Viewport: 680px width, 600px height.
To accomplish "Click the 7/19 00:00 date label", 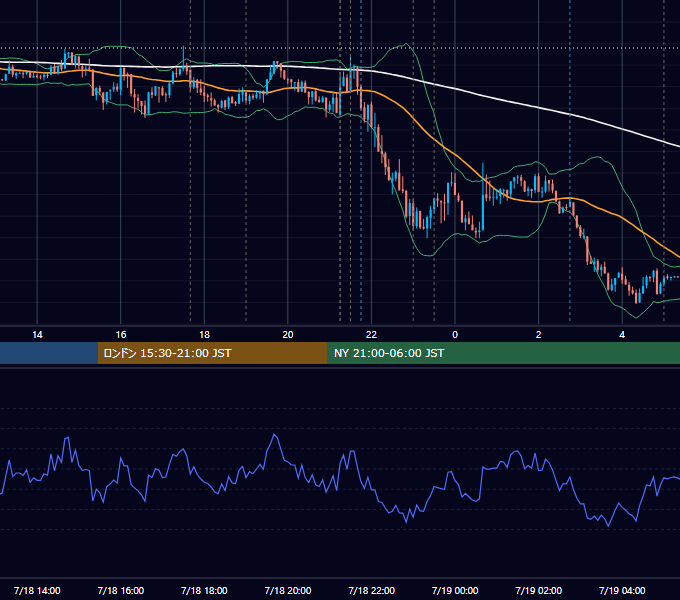I will pos(455,590).
